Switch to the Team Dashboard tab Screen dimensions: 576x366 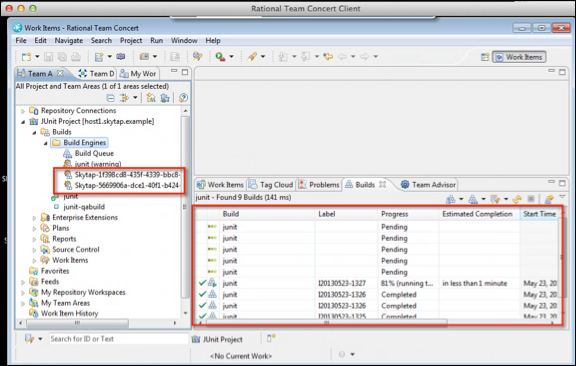pyautogui.click(x=97, y=73)
